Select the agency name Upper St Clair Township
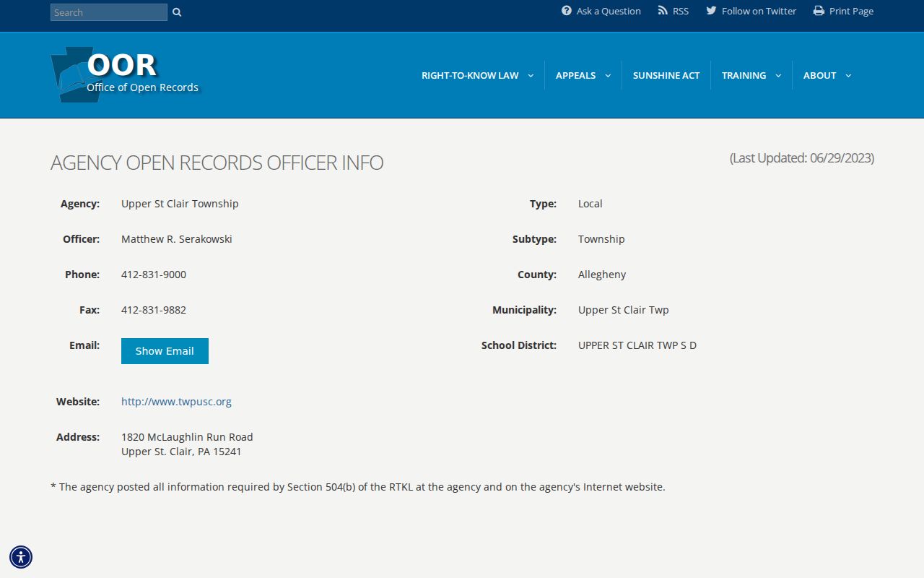The height and width of the screenshot is (578, 924). (180, 204)
